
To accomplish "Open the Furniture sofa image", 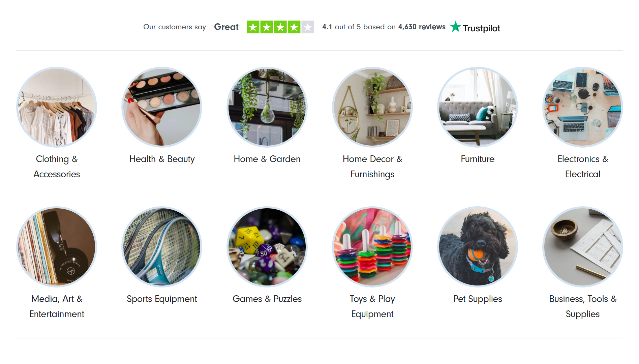I will (478, 107).
